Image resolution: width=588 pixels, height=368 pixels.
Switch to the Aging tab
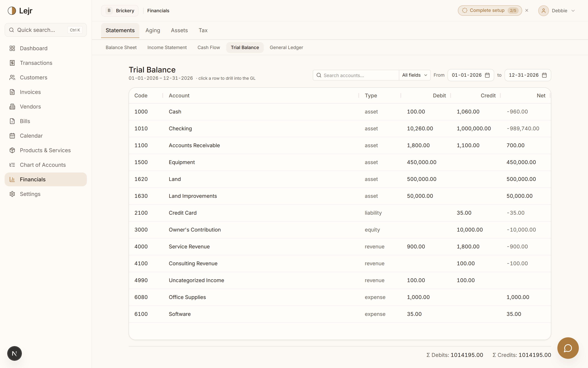pyautogui.click(x=153, y=30)
